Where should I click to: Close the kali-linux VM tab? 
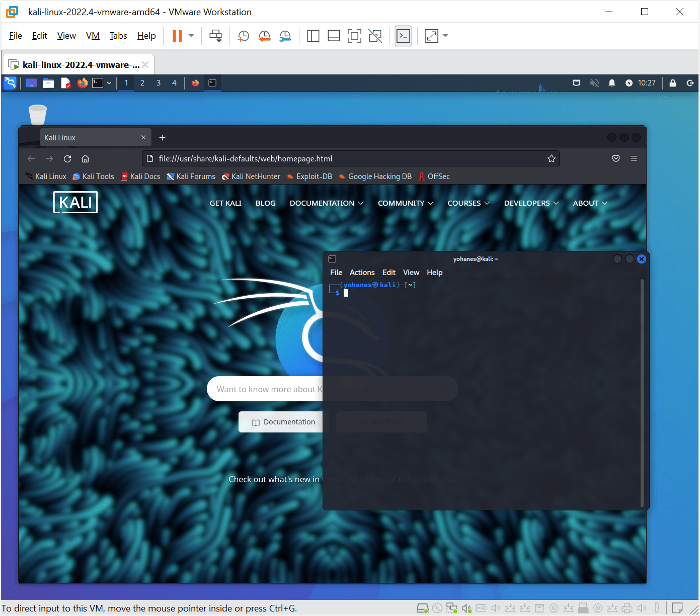pos(145,65)
